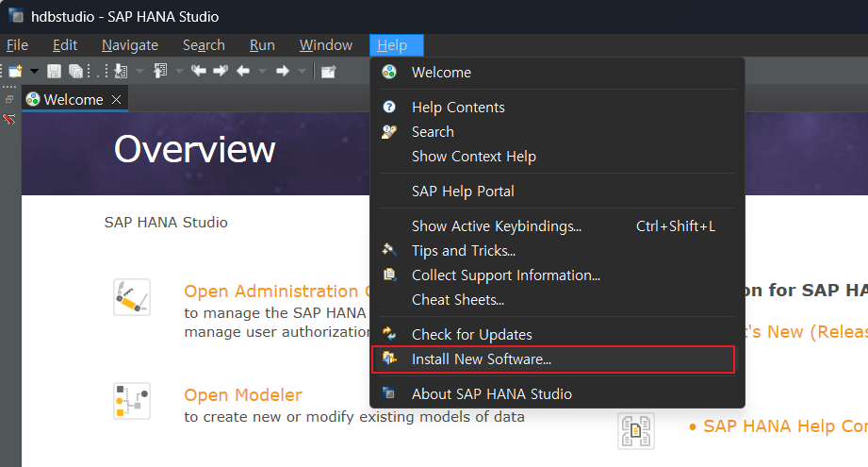Open the Forward history dropdown arrow

pos(302,71)
